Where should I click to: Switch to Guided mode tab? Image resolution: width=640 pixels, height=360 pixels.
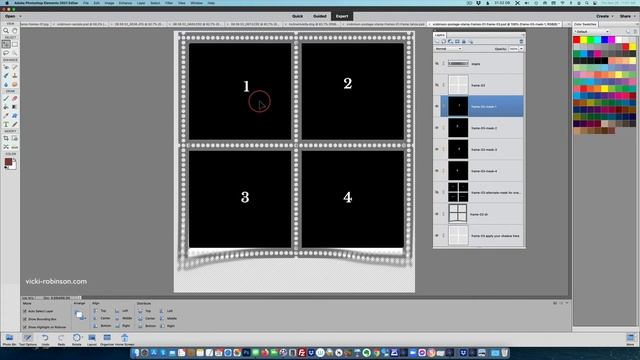(320, 16)
